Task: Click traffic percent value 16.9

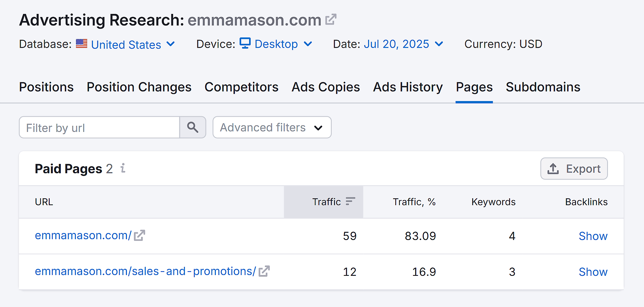Action: 424,272
